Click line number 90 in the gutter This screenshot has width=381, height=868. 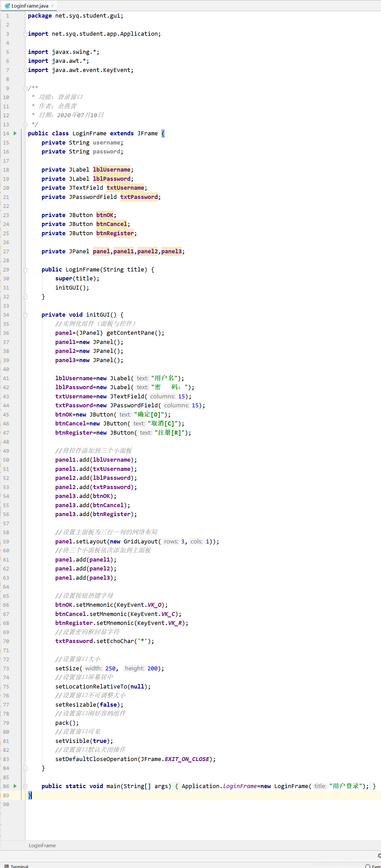coord(6,804)
